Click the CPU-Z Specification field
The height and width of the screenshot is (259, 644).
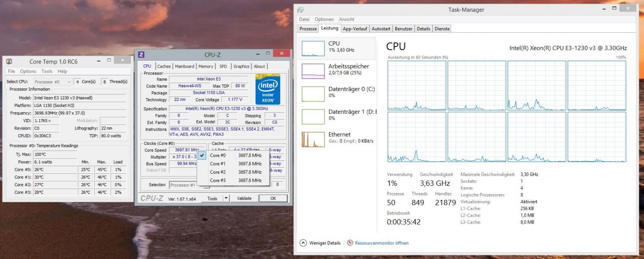click(x=227, y=109)
